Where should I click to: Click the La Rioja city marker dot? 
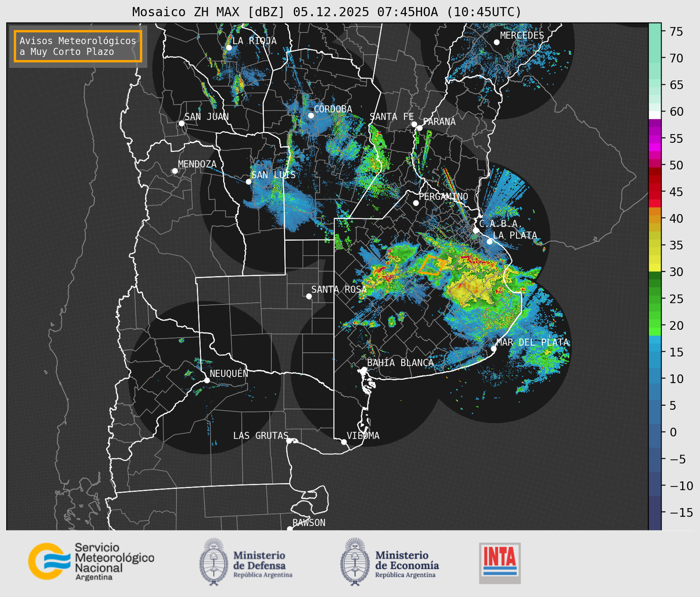pyautogui.click(x=229, y=48)
